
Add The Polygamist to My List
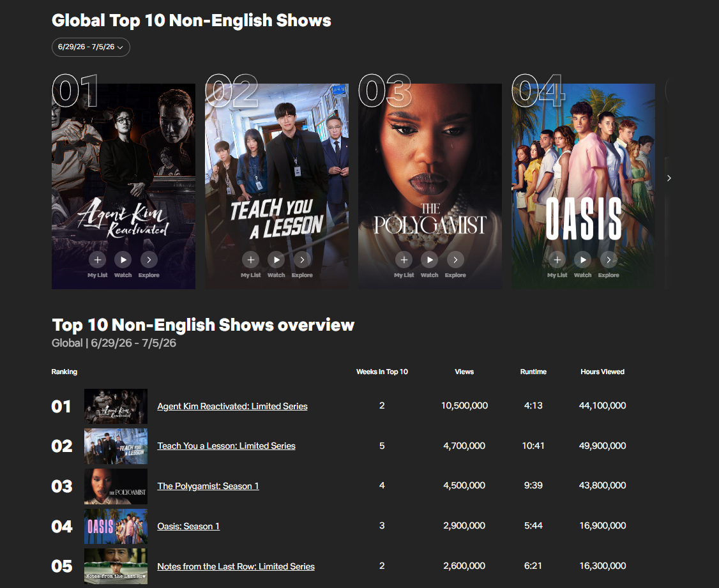(x=404, y=260)
